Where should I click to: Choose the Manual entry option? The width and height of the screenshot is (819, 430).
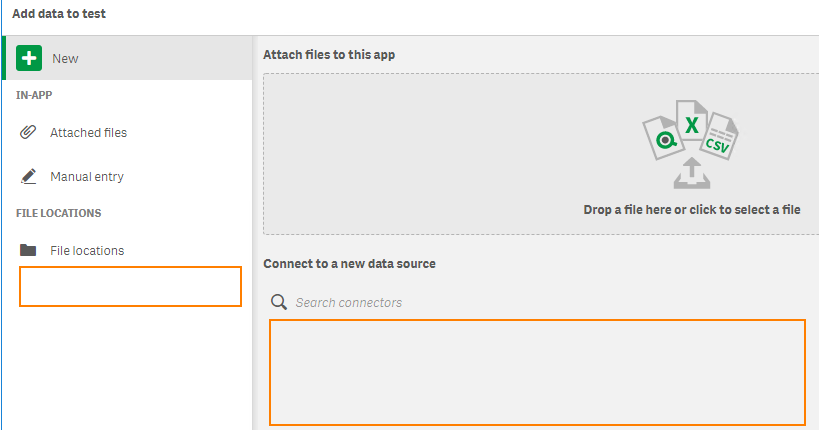tap(87, 176)
